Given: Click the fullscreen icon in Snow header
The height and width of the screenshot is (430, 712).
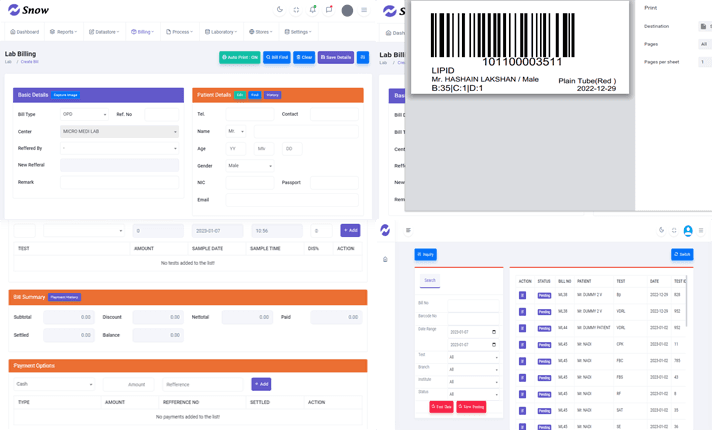Looking at the screenshot, I should [x=296, y=10].
